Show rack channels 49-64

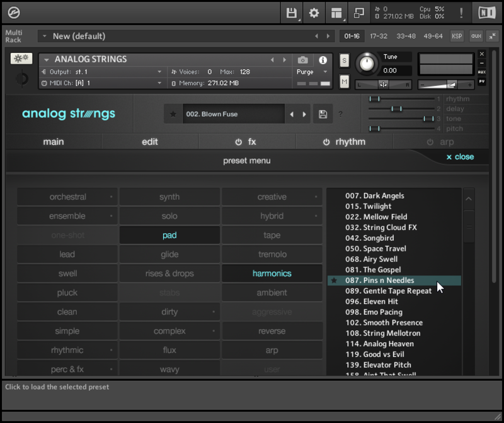[x=433, y=36]
